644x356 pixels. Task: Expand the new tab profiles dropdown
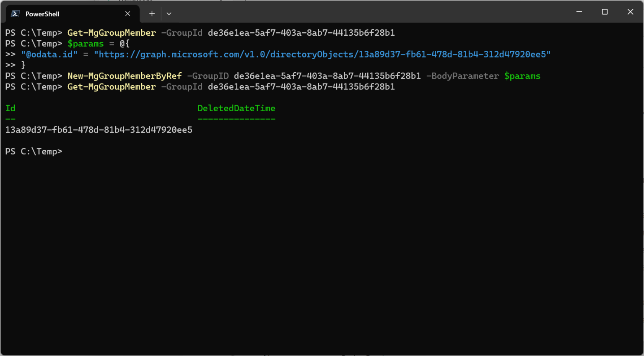click(169, 14)
